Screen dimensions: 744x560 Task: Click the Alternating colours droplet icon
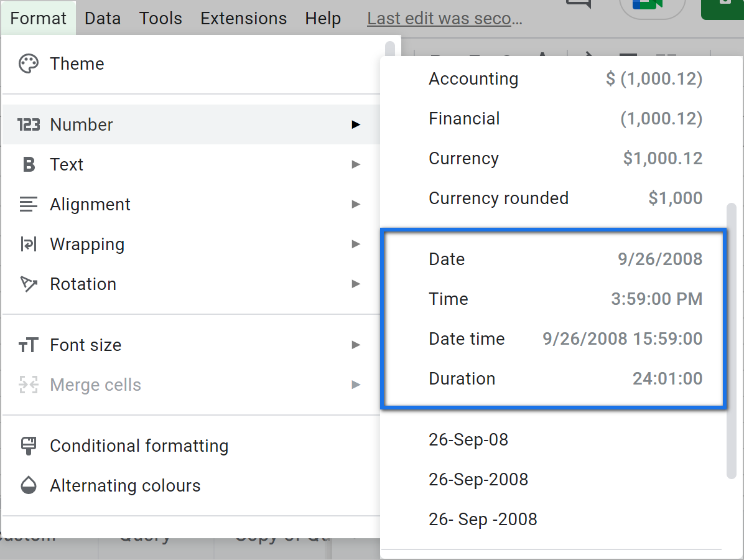coord(29,485)
